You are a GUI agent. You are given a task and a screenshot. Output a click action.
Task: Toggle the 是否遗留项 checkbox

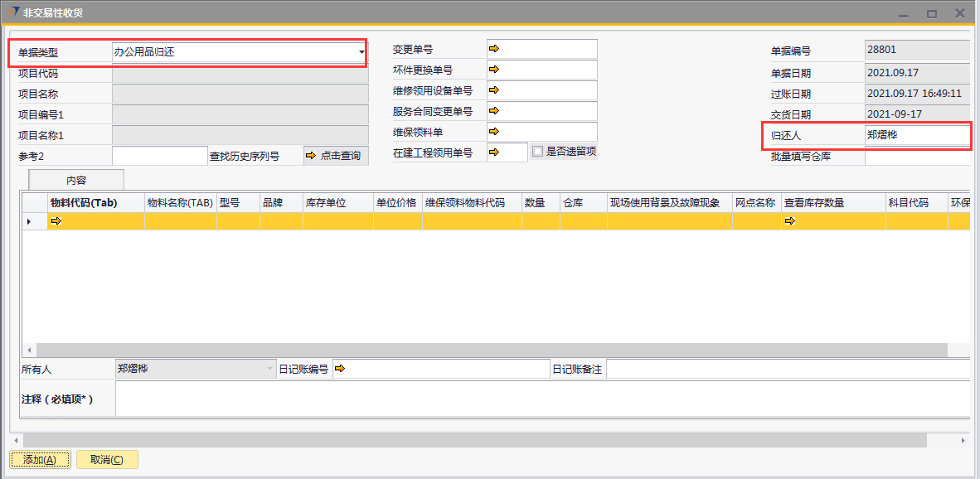[x=537, y=152]
